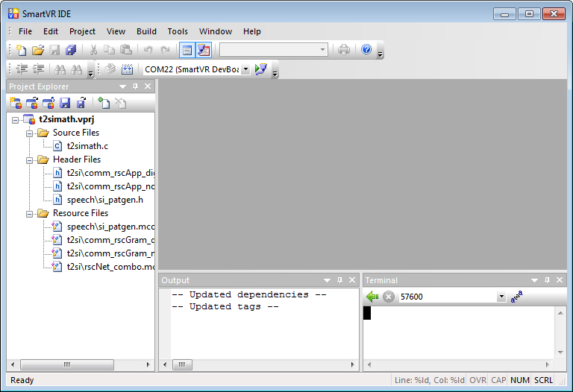The image size is (573, 392).
Task: Click the Build project toolbar icon
Action: click(x=110, y=69)
